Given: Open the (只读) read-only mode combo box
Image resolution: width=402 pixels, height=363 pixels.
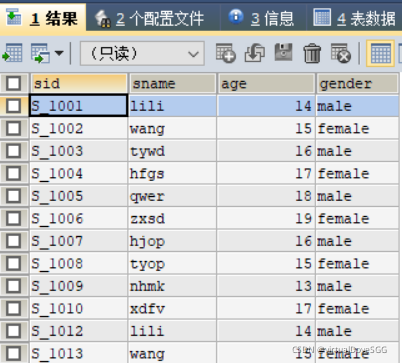Looking at the screenshot, I should click(142, 53).
